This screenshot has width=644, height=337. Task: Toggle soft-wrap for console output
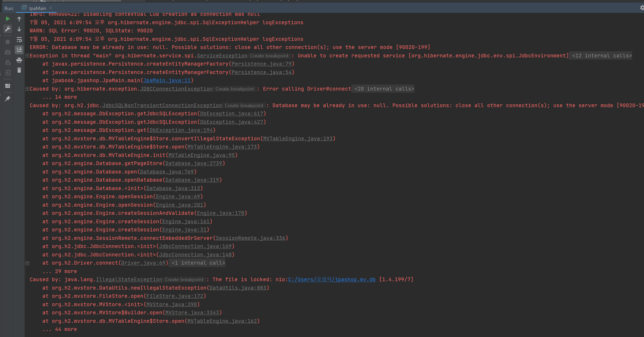[19, 40]
